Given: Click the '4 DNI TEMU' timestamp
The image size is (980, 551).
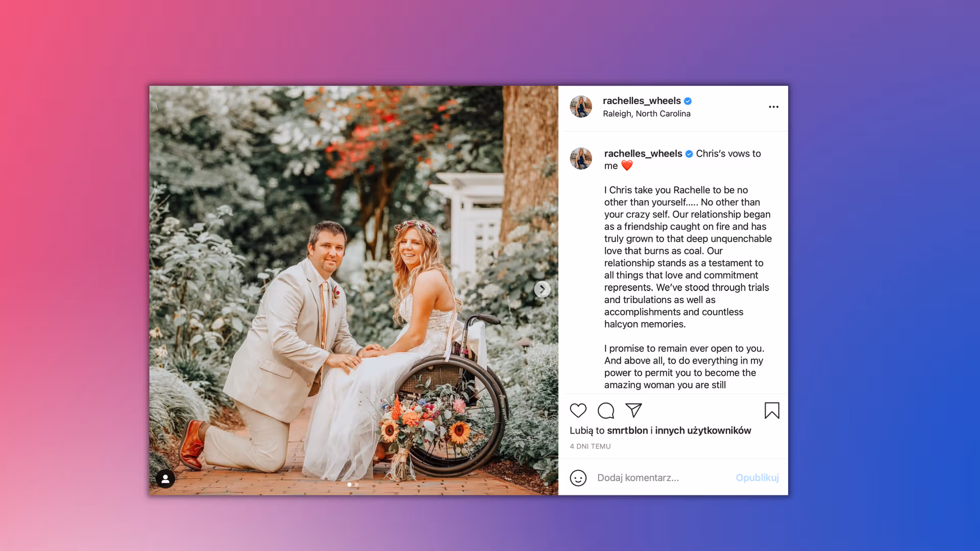Looking at the screenshot, I should pyautogui.click(x=590, y=446).
